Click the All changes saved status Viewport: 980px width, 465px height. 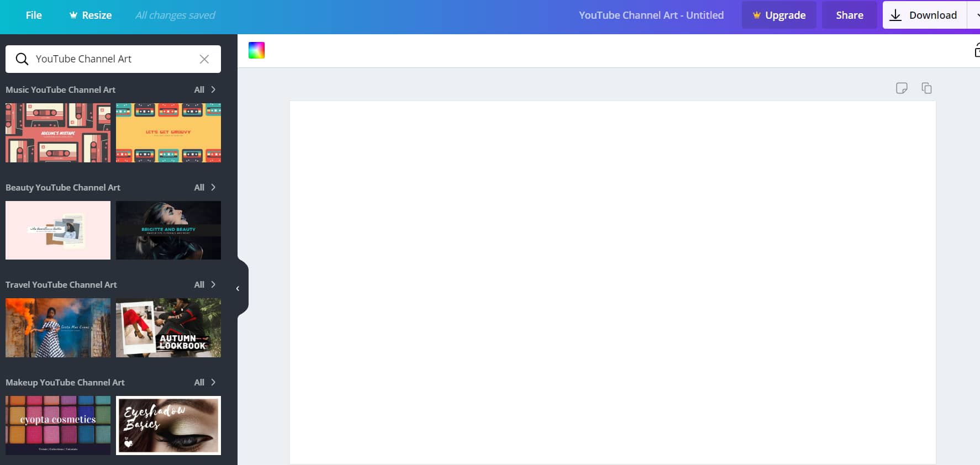click(x=175, y=15)
